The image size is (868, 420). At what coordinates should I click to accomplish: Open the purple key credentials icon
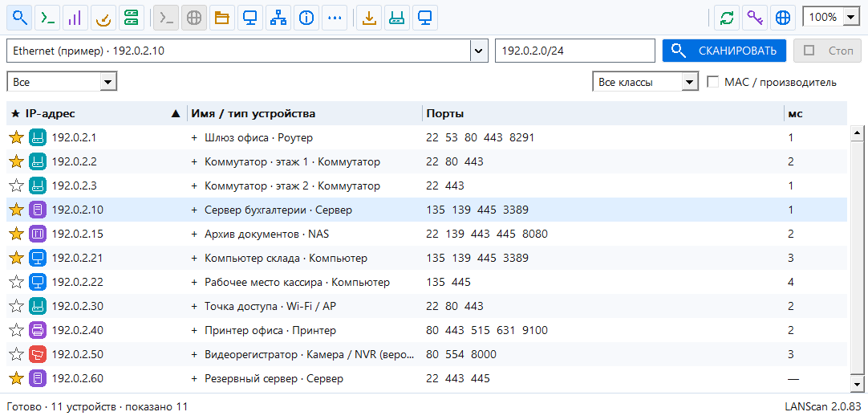tap(755, 18)
